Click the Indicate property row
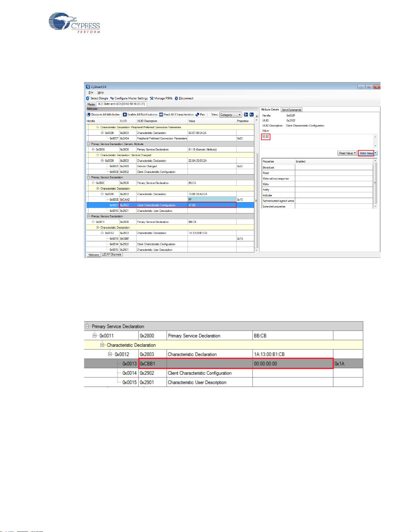 point(317,195)
